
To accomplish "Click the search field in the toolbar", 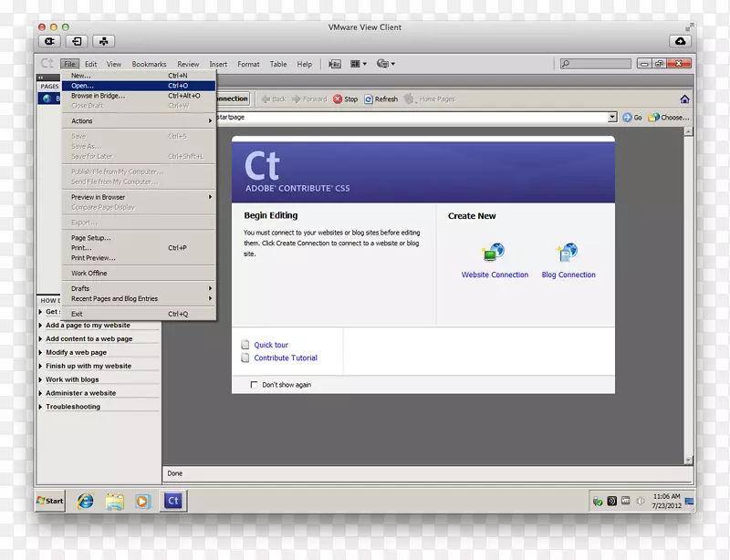I will (595, 64).
